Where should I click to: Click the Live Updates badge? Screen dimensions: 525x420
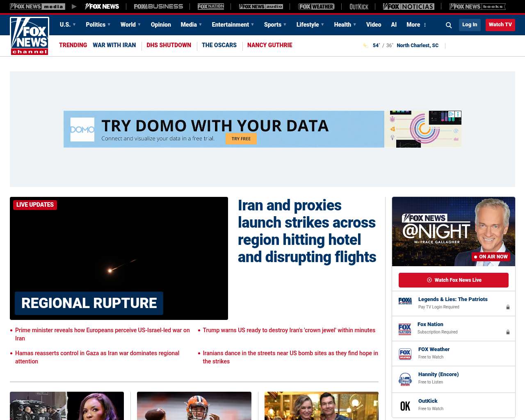coord(35,205)
